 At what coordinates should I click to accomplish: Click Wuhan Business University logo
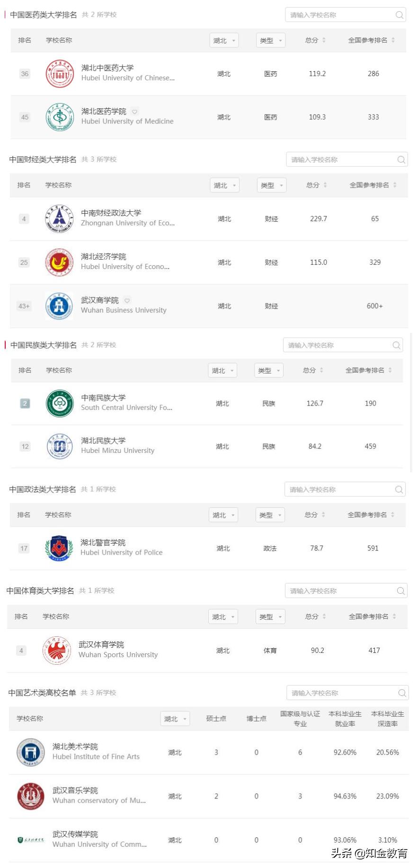click(x=59, y=306)
